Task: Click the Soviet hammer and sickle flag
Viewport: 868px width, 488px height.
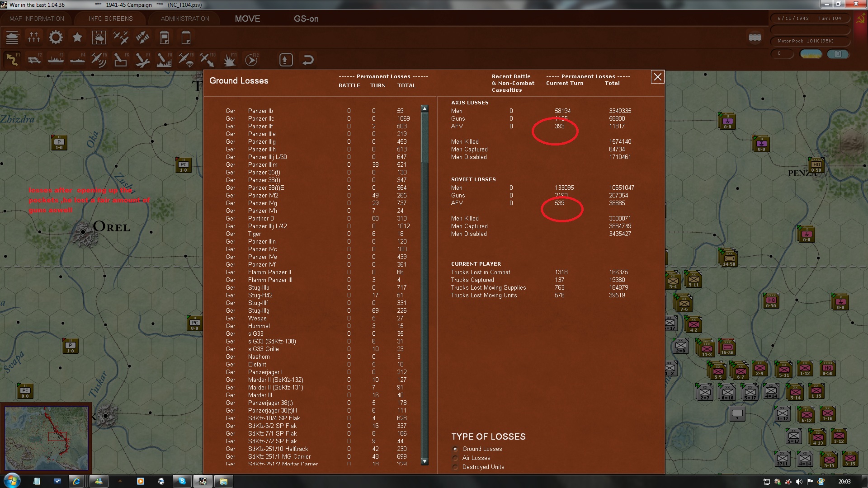Action: pyautogui.click(x=860, y=19)
